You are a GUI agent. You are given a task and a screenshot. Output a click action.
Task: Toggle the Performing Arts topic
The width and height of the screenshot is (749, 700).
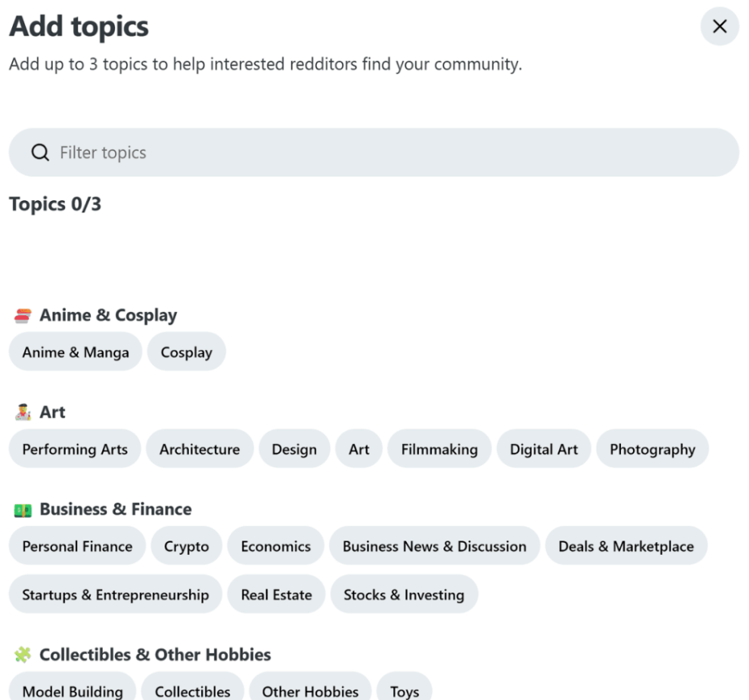point(75,450)
